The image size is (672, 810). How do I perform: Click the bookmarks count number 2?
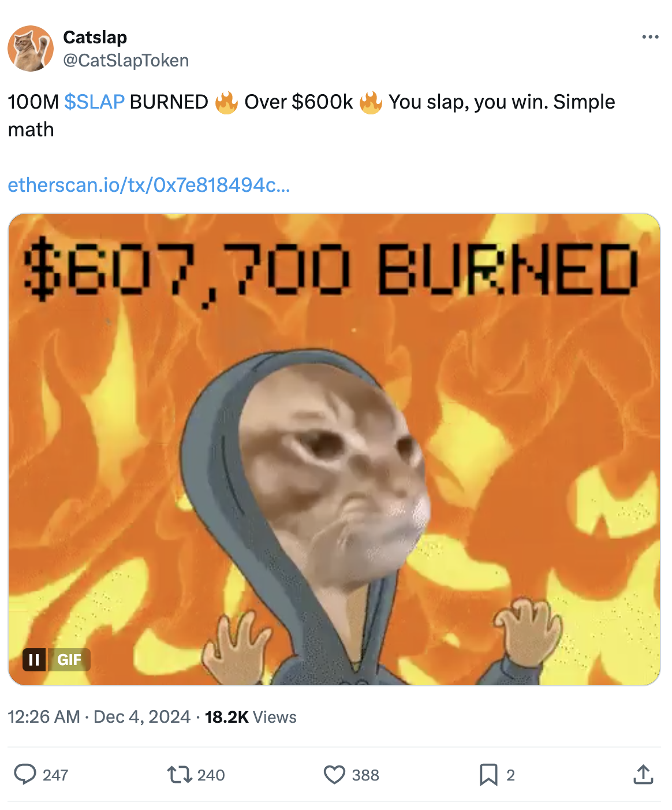510,775
